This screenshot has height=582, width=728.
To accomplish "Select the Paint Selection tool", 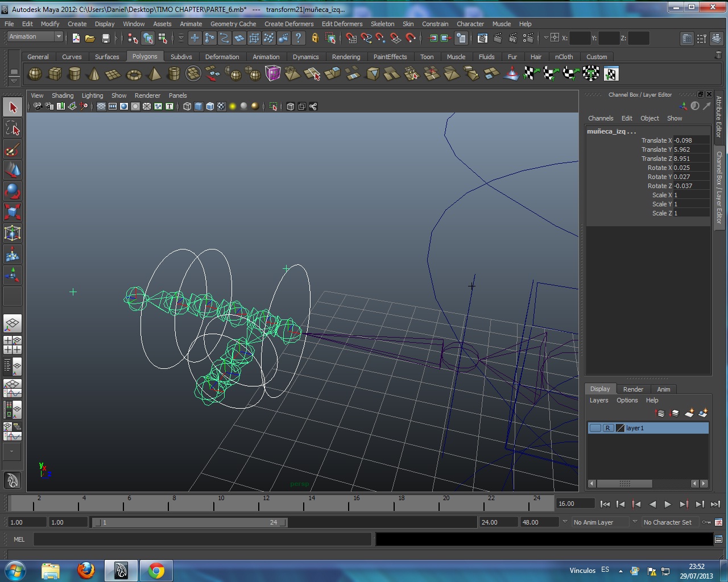I will point(13,149).
